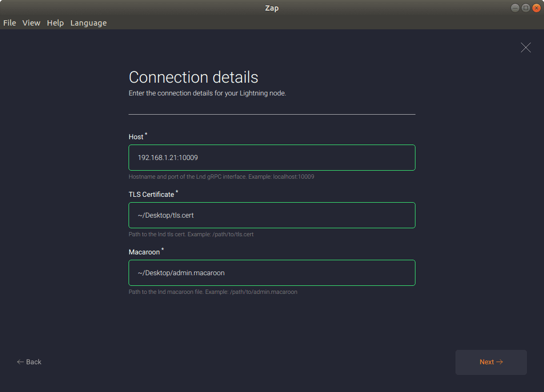The image size is (544, 392).
Task: Click the Macaroon path input field
Action: 271,273
